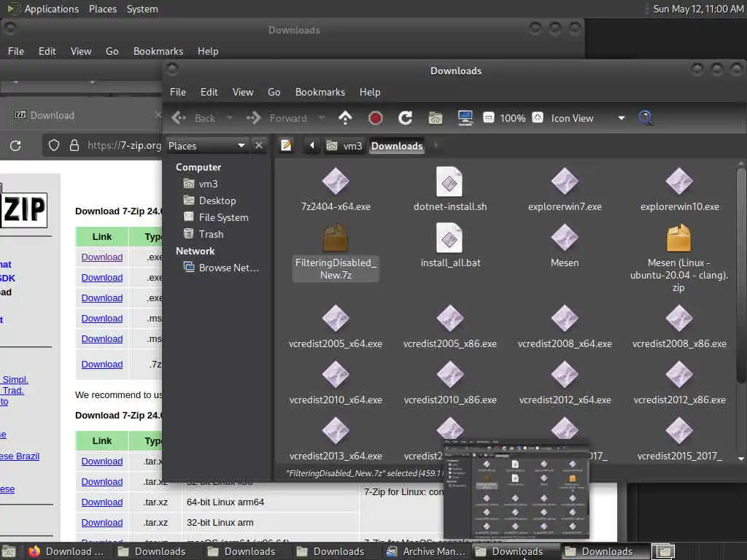Open the Computer toolbar icon
Image resolution: width=747 pixels, height=560 pixels.
tap(465, 117)
